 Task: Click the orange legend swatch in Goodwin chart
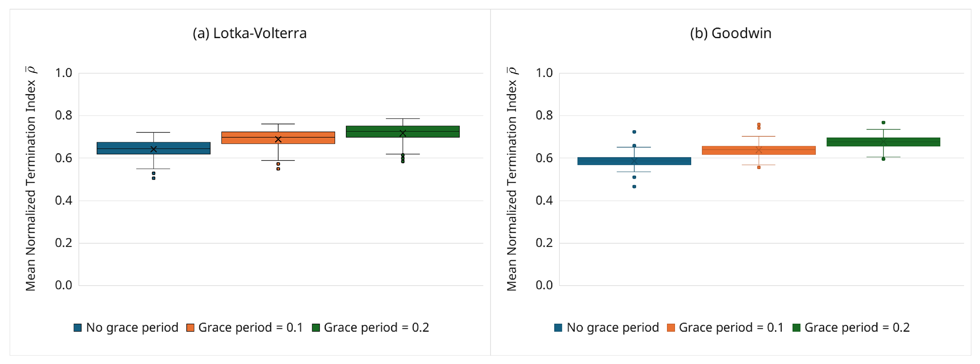pos(671,328)
